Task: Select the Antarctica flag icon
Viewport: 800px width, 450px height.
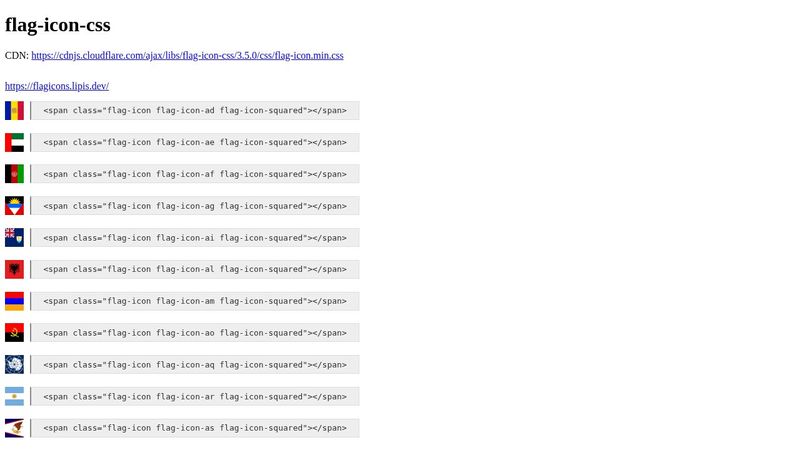Action: pos(14,364)
